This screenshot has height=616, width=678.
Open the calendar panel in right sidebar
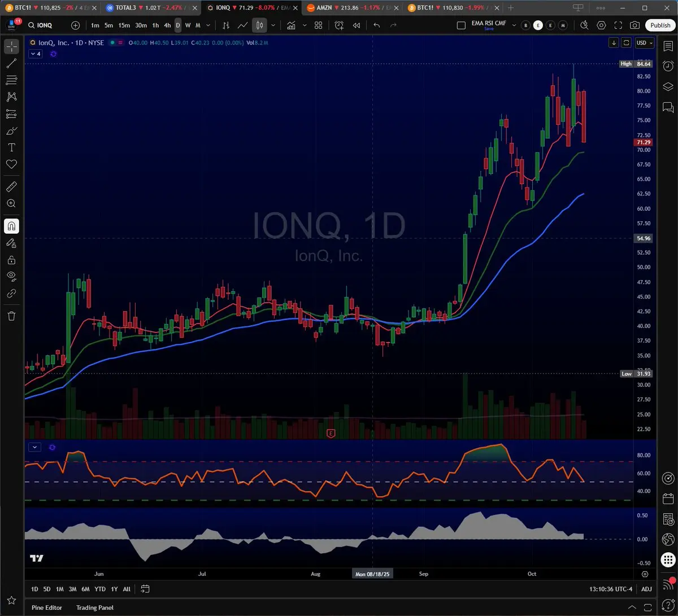click(x=668, y=499)
